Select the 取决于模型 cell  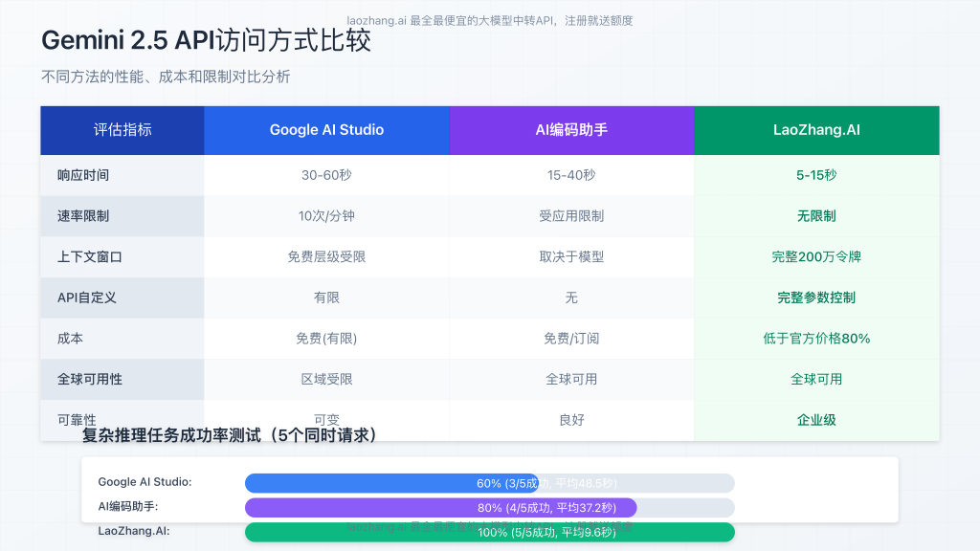coord(571,256)
